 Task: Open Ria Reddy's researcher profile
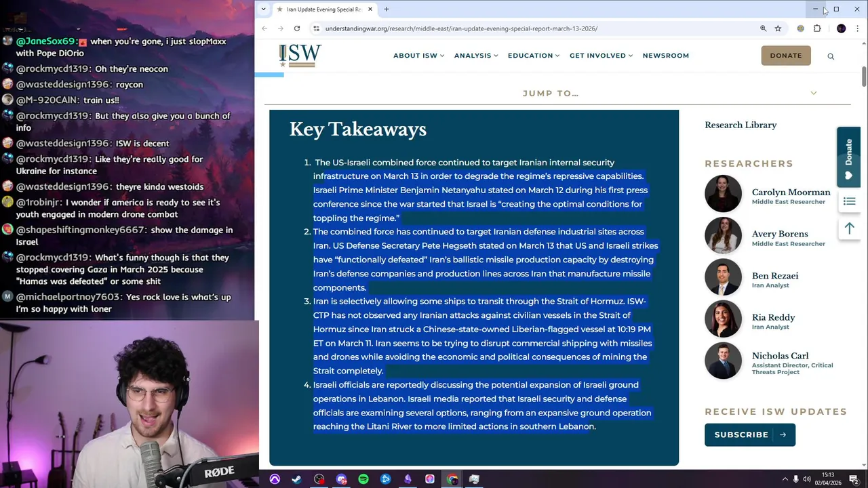click(x=773, y=317)
